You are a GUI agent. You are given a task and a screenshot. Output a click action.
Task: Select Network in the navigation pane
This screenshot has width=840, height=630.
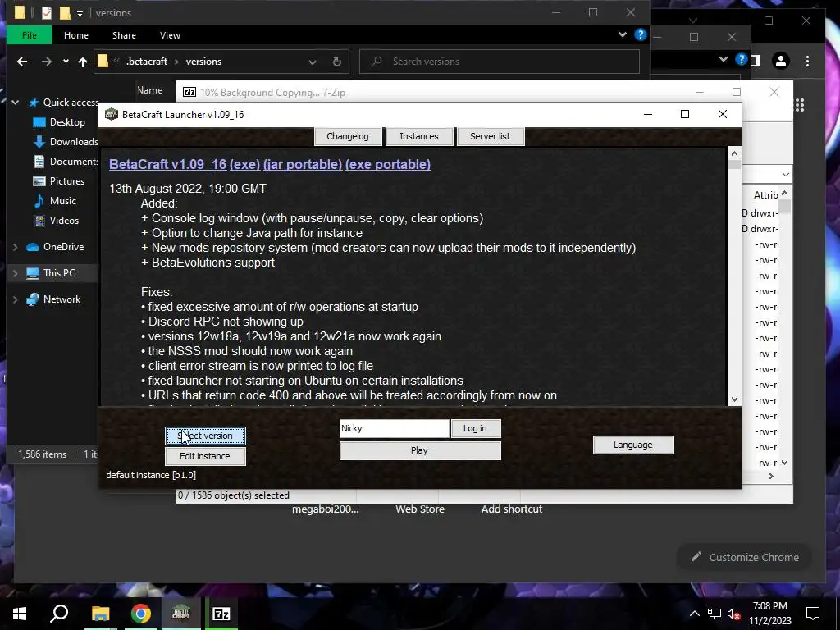(62, 299)
